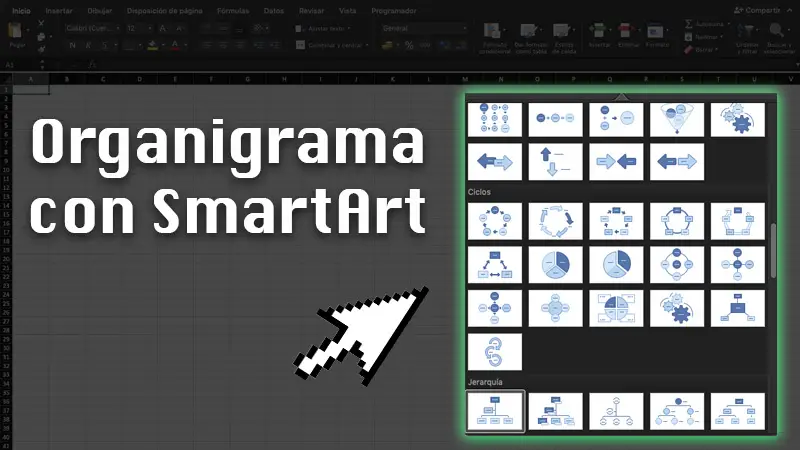Click the Pegar paste icon
800x450 pixels.
pyautogui.click(x=17, y=35)
